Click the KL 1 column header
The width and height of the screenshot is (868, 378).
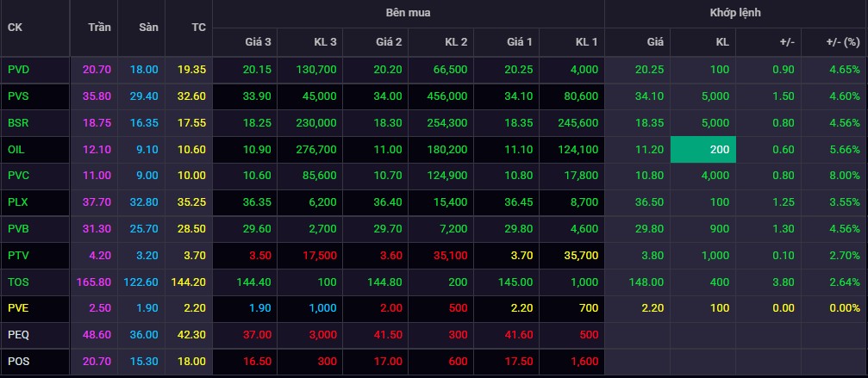pos(586,40)
